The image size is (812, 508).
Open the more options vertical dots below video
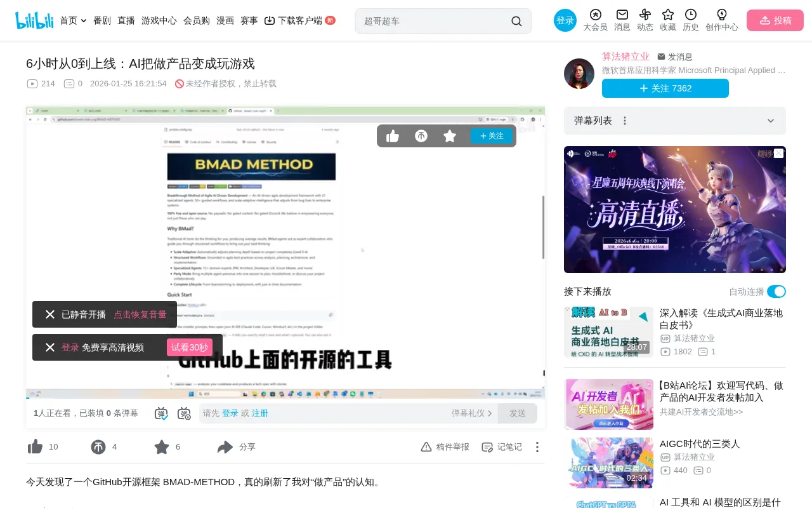coord(537,447)
